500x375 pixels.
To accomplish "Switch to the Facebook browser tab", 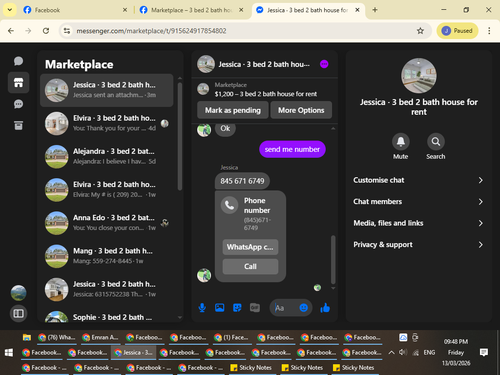I will [75, 10].
